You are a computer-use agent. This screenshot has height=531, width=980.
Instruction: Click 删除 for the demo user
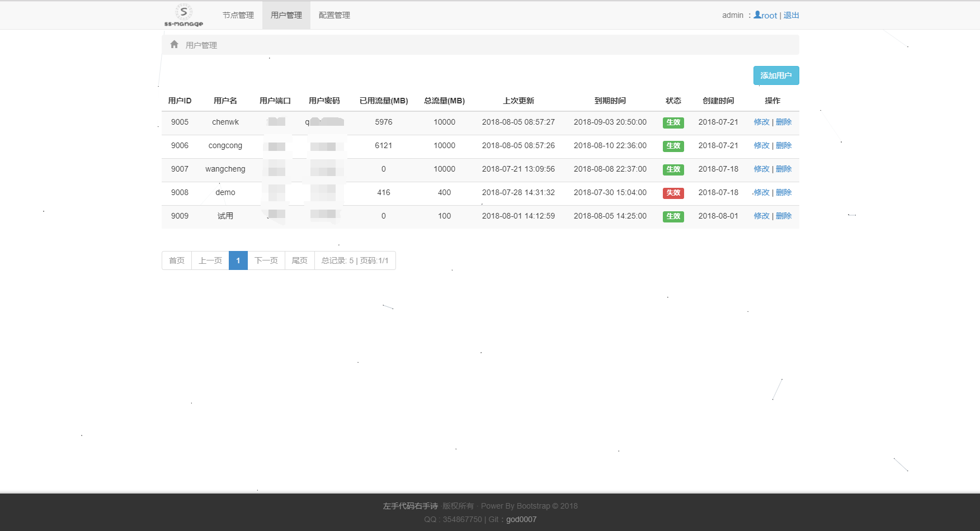pyautogui.click(x=784, y=192)
